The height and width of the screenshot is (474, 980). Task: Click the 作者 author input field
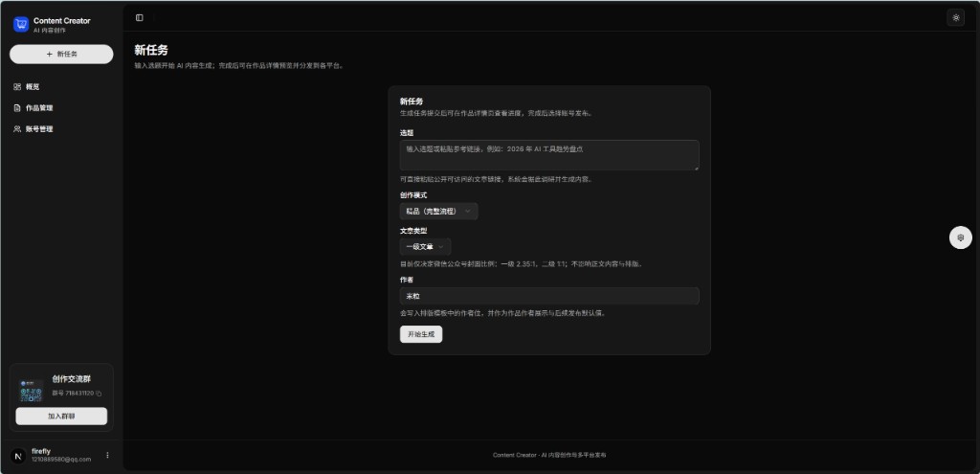(x=549, y=296)
